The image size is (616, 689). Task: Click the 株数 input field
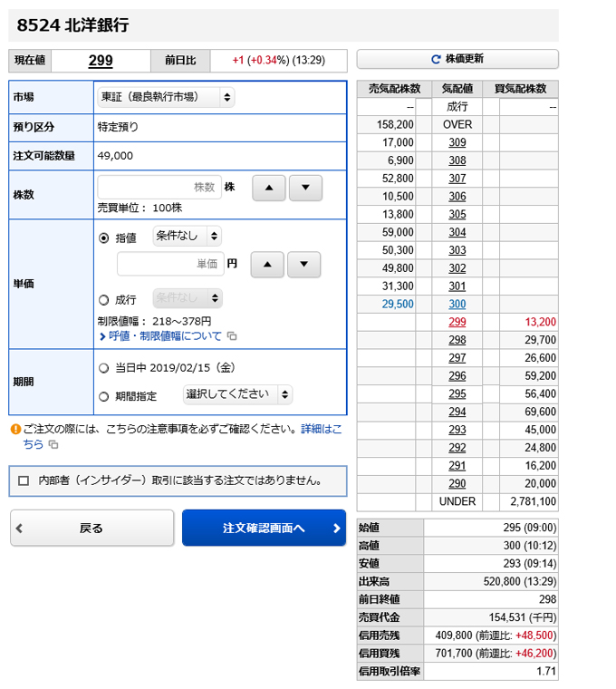point(159,187)
